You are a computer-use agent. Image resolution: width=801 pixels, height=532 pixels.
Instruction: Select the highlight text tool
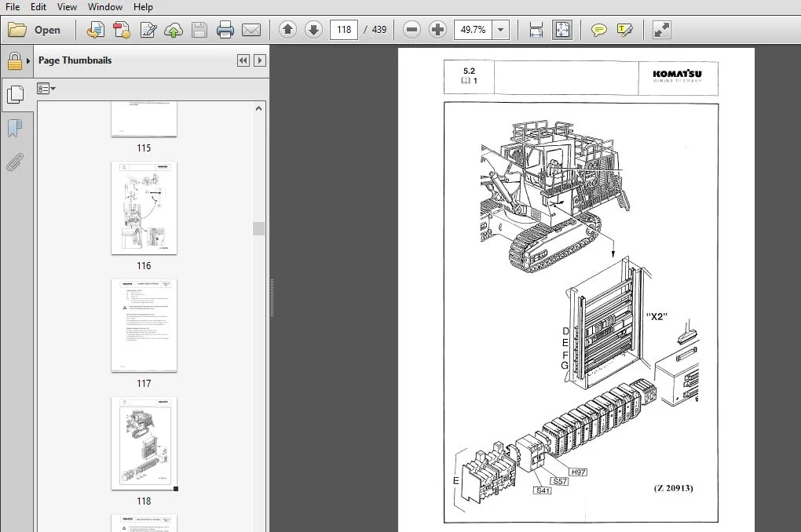[625, 30]
